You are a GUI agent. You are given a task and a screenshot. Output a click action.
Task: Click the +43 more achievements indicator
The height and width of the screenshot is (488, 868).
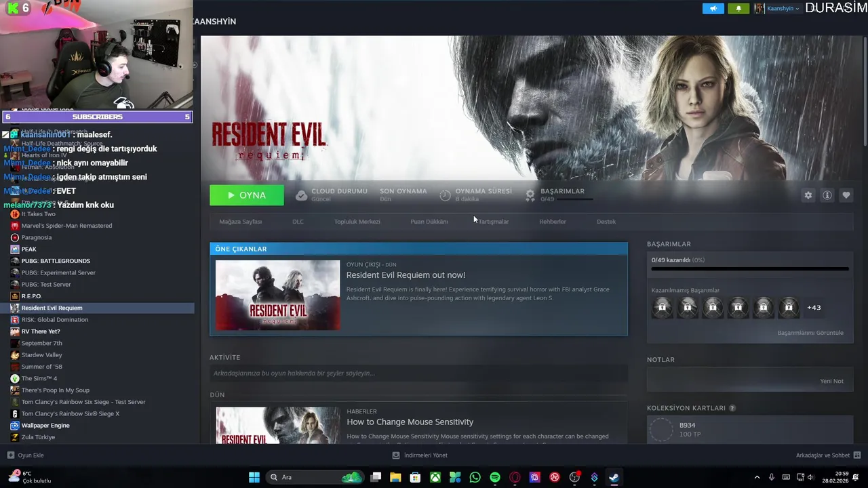pyautogui.click(x=814, y=308)
